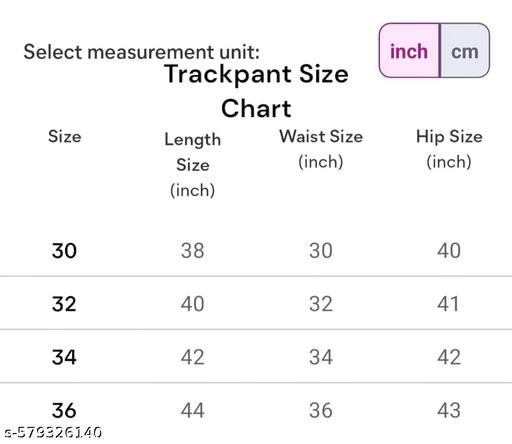Click the Select measurement unit label
The height and width of the screenshot is (444, 512).
coord(141,52)
